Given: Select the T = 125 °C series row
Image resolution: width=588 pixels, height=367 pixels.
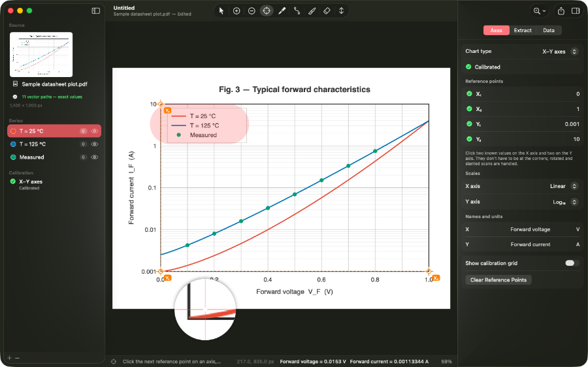Looking at the screenshot, I should click(54, 144).
